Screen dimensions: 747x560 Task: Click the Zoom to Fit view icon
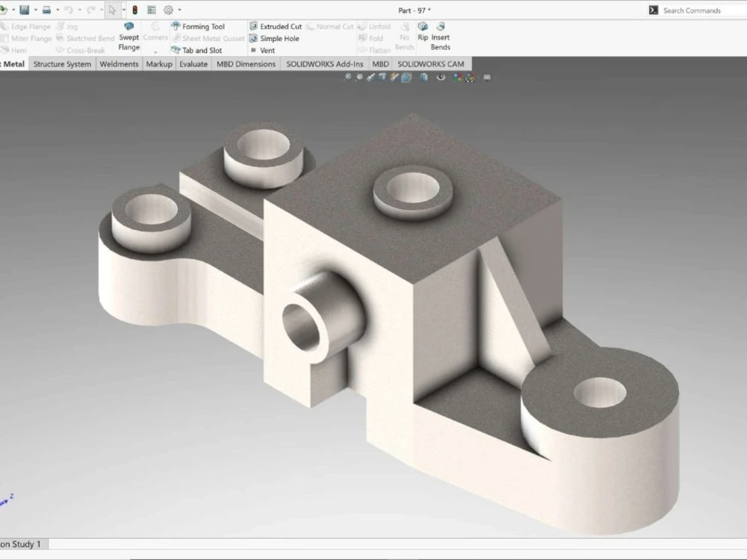[x=348, y=77]
